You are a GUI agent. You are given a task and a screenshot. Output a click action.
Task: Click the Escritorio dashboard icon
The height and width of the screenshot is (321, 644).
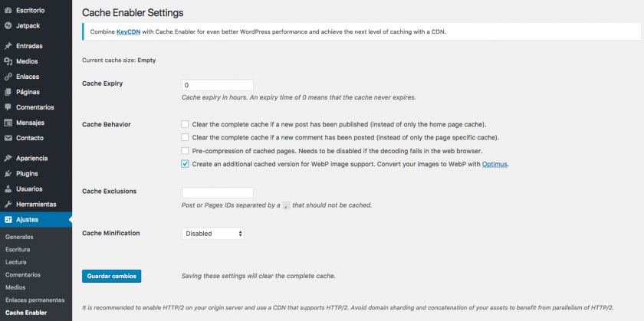click(x=8, y=10)
